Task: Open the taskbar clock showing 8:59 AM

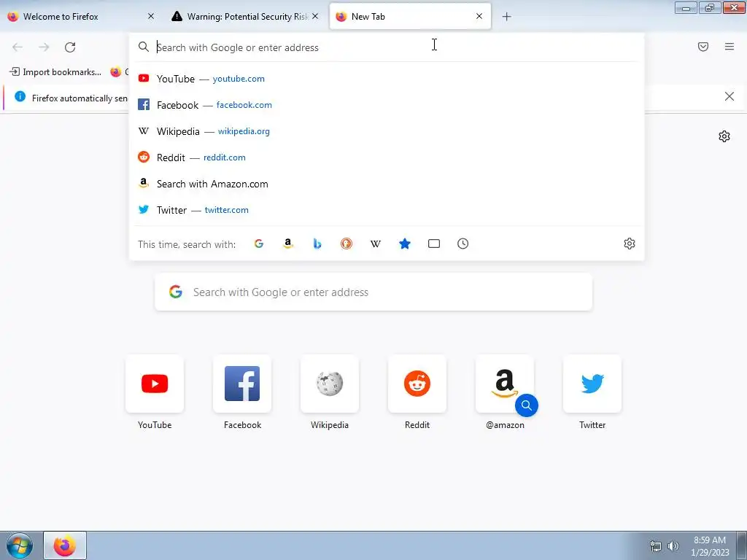Action: pos(710,545)
